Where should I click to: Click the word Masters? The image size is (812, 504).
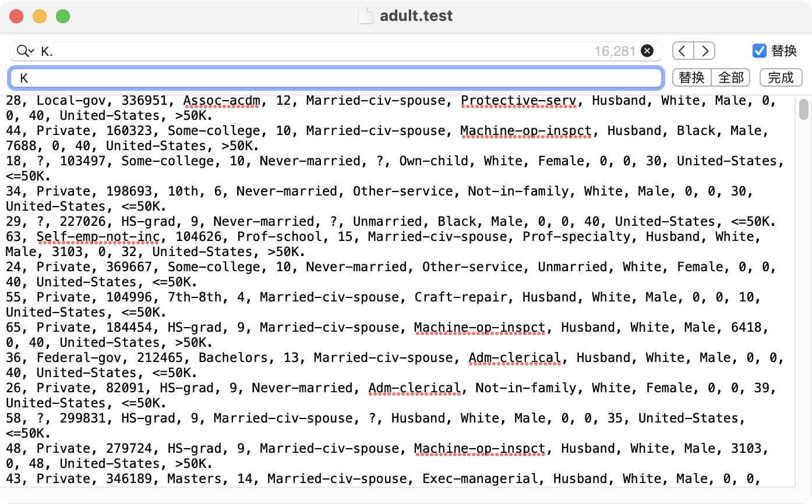195,479
